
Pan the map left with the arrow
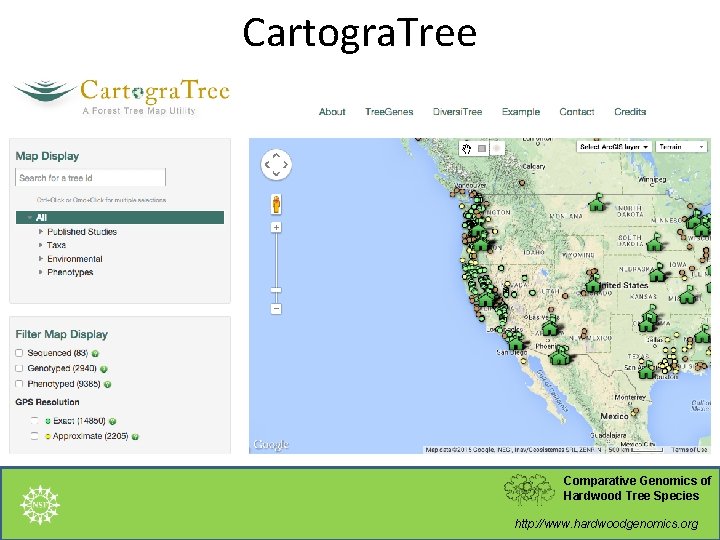pyautogui.click(x=267, y=164)
